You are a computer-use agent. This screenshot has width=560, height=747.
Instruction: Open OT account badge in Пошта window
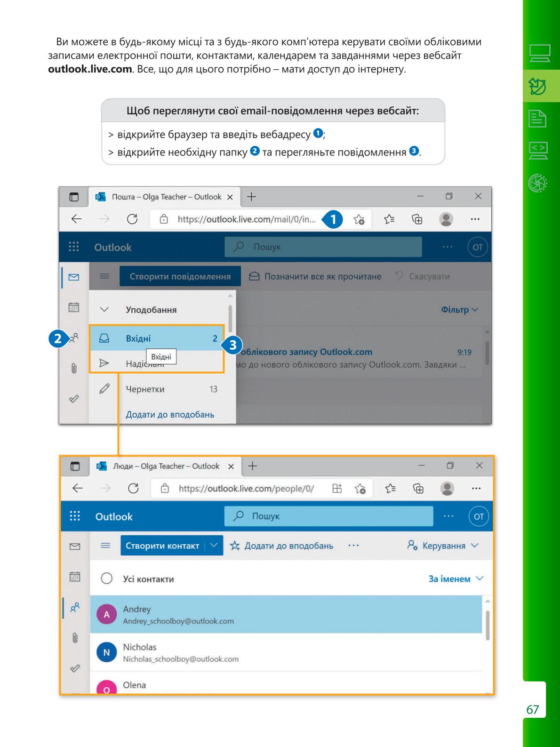click(x=478, y=247)
